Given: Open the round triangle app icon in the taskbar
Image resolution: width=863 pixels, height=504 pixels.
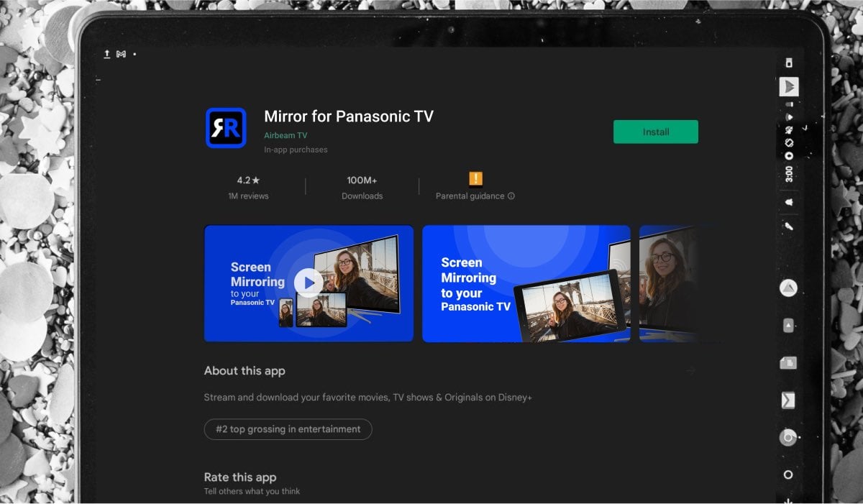Looking at the screenshot, I should 789,288.
